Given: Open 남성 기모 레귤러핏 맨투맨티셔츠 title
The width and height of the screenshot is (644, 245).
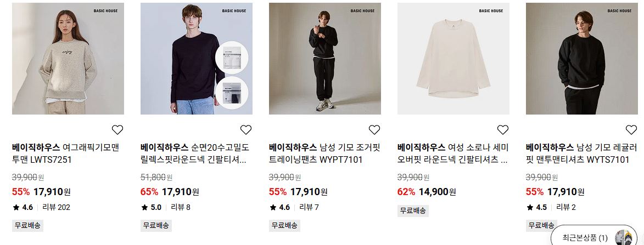Looking at the screenshot, I should (x=581, y=153).
